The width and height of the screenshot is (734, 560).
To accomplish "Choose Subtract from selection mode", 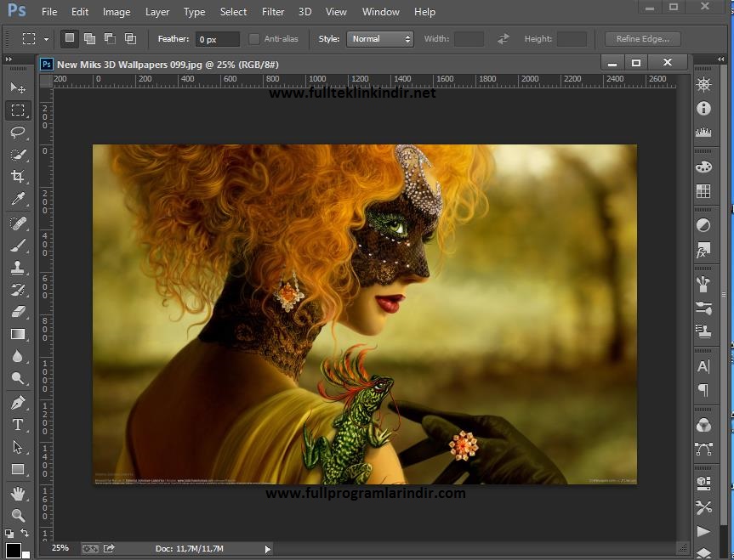I will coord(110,39).
